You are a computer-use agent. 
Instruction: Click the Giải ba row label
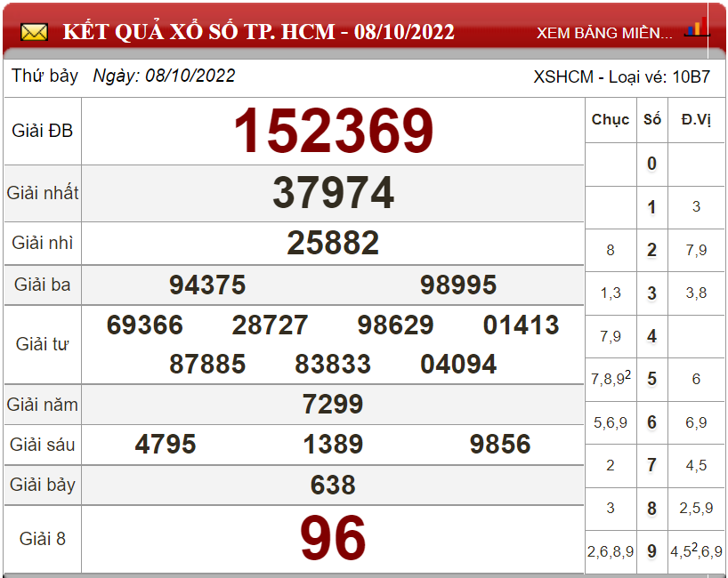[x=42, y=285]
